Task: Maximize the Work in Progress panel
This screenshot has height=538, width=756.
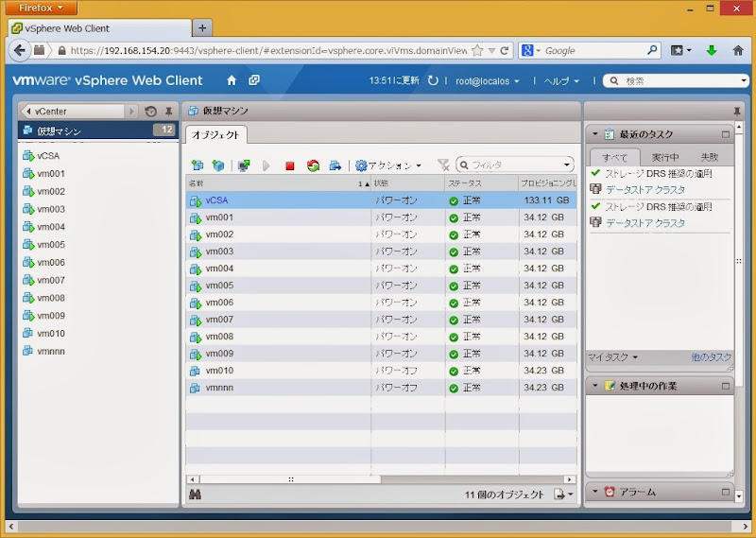Action: 726,386
